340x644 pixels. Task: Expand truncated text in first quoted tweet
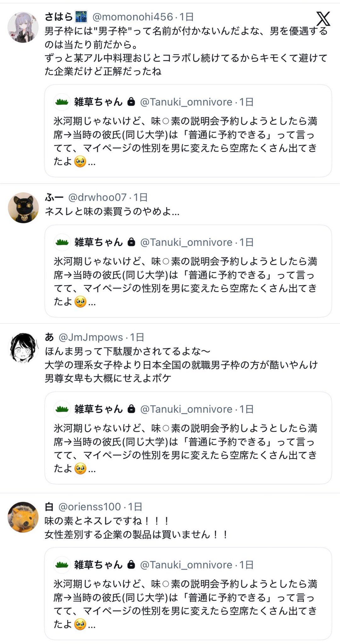(92, 162)
